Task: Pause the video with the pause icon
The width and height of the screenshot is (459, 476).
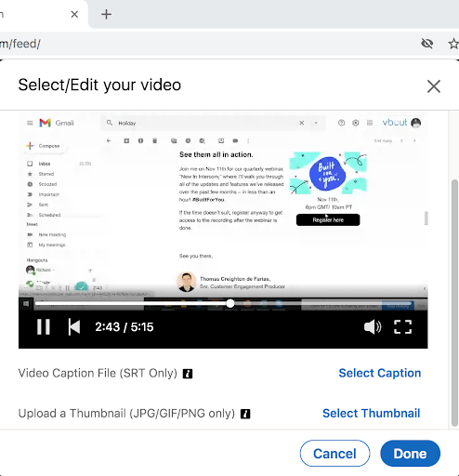Action: point(44,326)
